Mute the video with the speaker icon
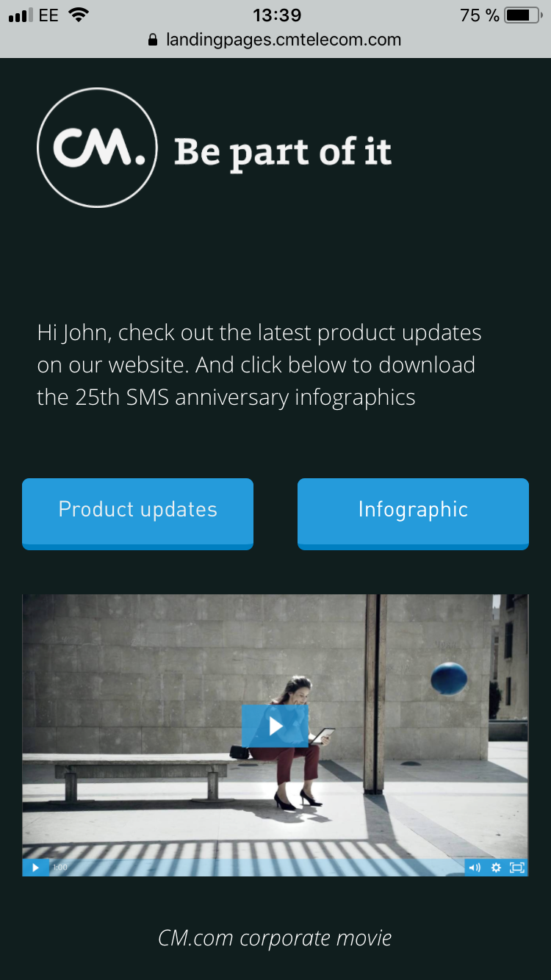Screen dimensions: 551x980 [475, 868]
